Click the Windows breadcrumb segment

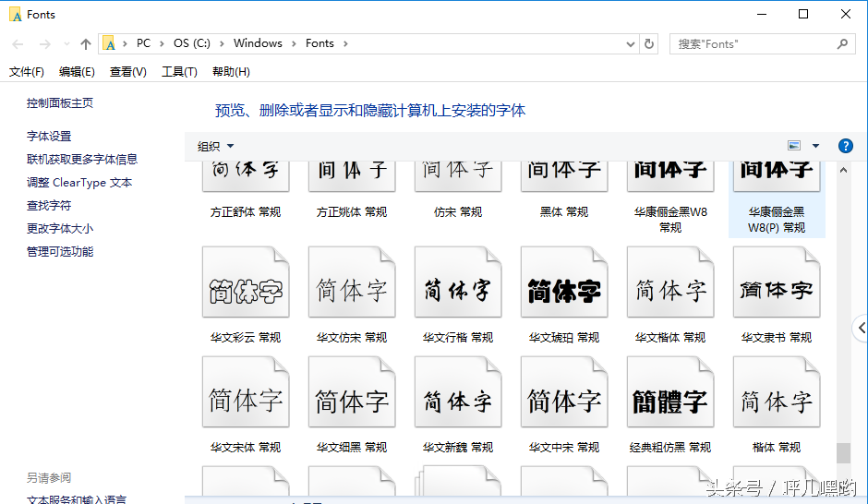pos(258,43)
